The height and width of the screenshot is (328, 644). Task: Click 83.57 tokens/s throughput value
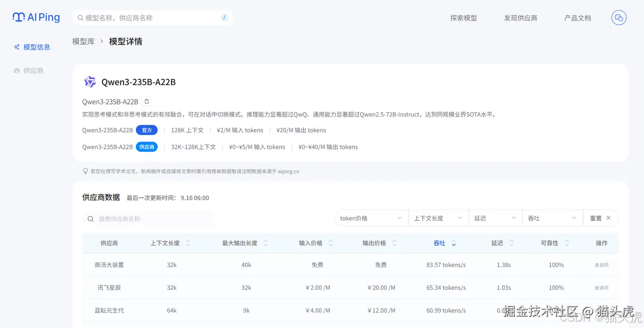point(446,265)
